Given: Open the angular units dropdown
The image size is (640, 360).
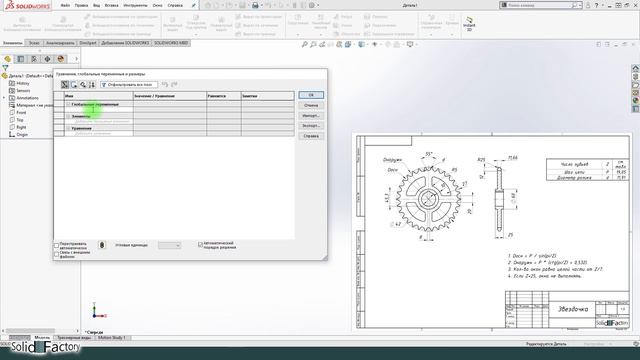Looking at the screenshot, I should coord(169,245).
